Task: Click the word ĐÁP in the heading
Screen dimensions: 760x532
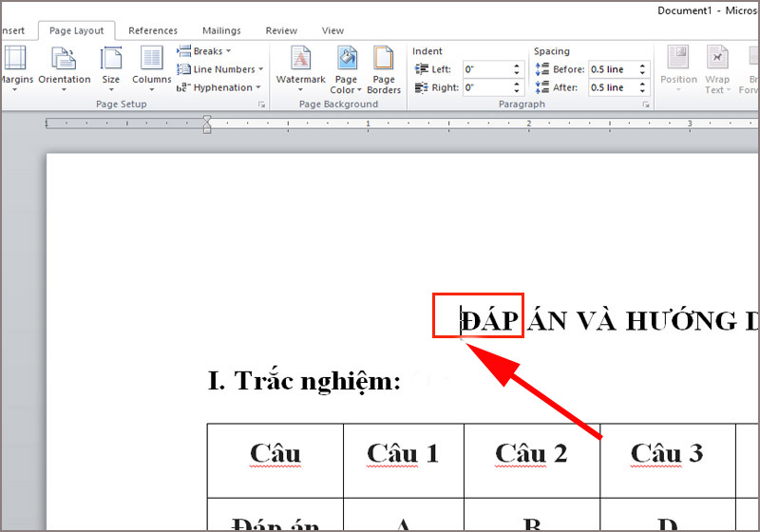Action: click(489, 320)
